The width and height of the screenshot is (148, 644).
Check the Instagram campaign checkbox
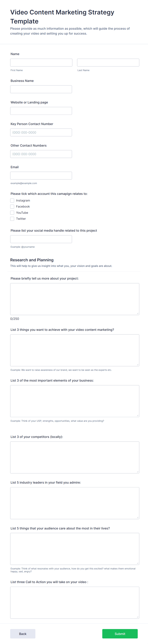pyautogui.click(x=12, y=200)
